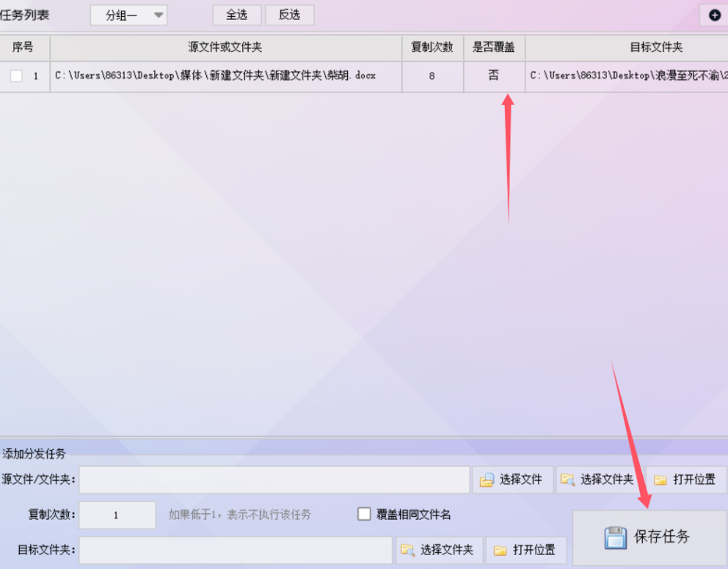Click the 源文件或文件夹 column header
728x569 pixels.
click(x=225, y=48)
